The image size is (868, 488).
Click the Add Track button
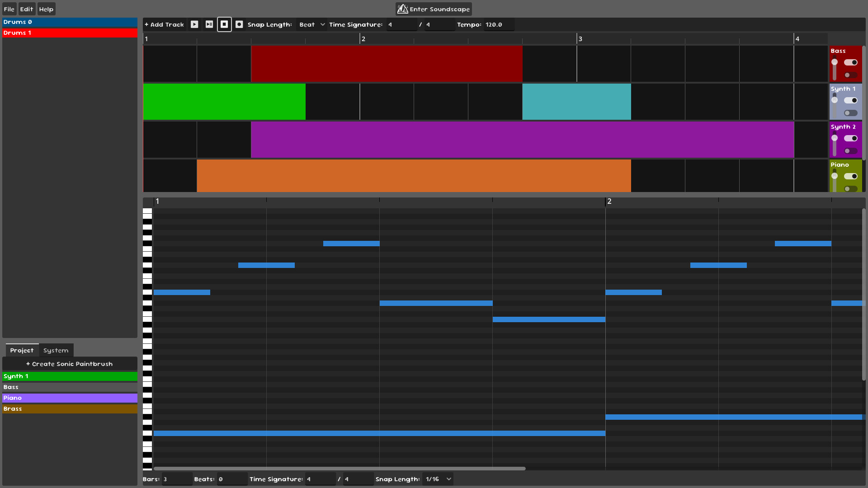pyautogui.click(x=164, y=24)
